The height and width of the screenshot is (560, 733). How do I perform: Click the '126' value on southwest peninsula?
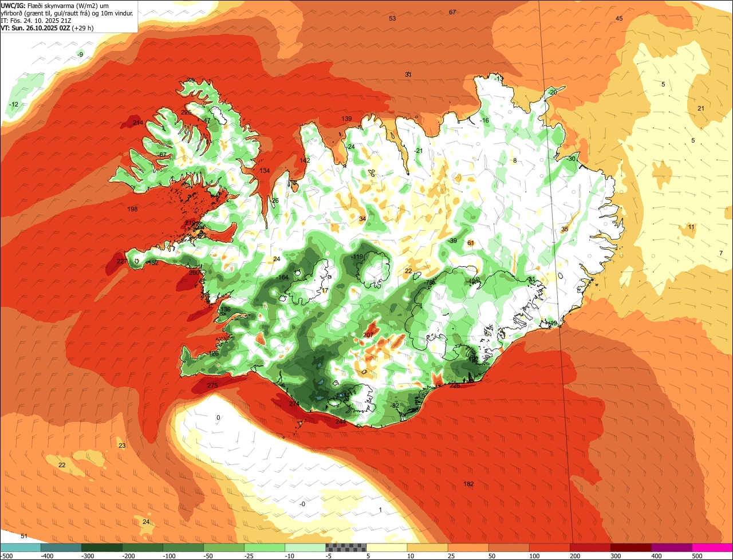(214, 353)
